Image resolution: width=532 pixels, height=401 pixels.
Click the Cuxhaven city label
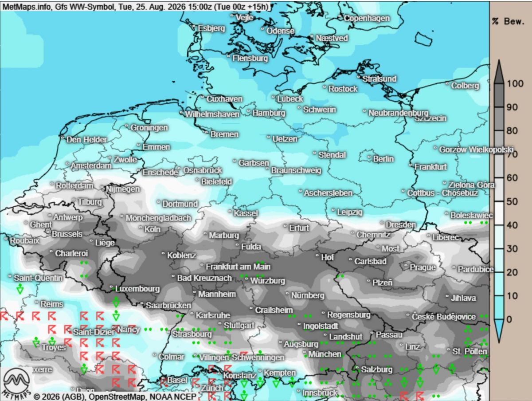[x=224, y=98]
